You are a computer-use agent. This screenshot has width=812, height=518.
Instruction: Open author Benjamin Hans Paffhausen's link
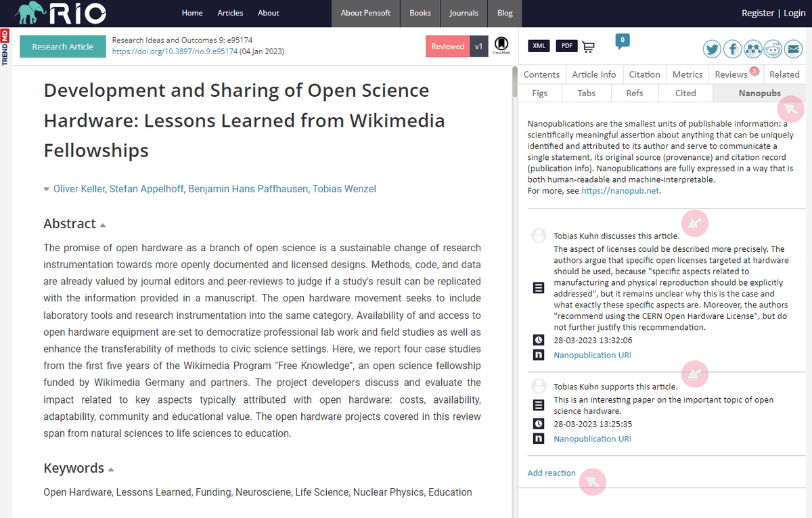coord(248,189)
